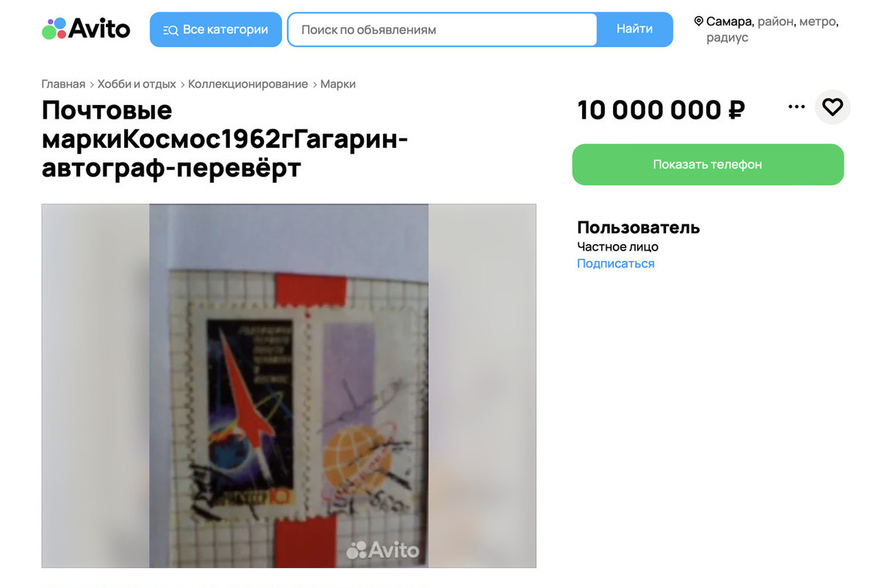Viewport: 882px width, 588px height.
Task: Open the Марки breadcrumb link
Action: click(338, 84)
